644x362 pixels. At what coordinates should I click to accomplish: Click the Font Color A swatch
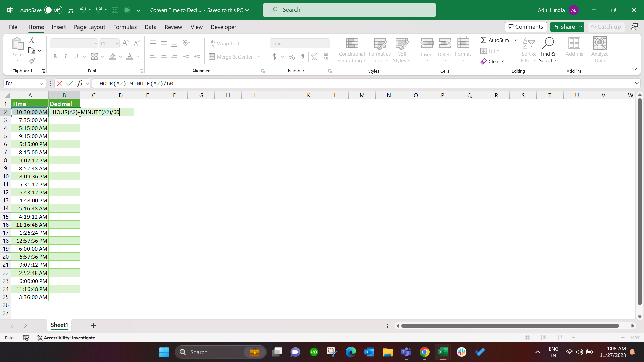(x=130, y=57)
